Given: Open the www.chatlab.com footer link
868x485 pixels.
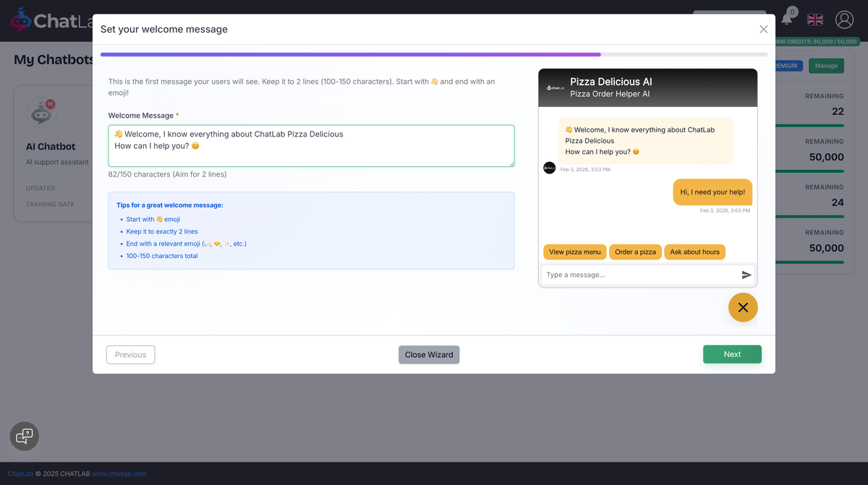Looking at the screenshot, I should (117, 474).
